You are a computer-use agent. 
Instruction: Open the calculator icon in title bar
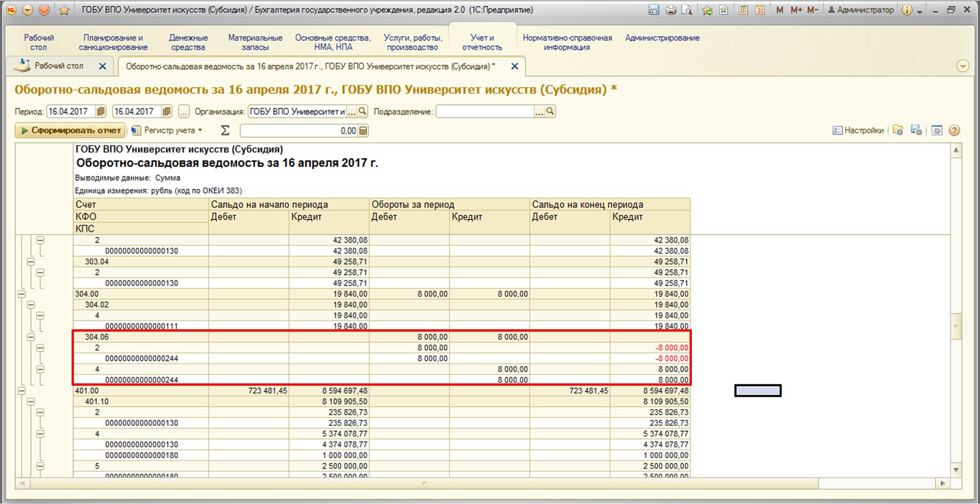point(743,10)
